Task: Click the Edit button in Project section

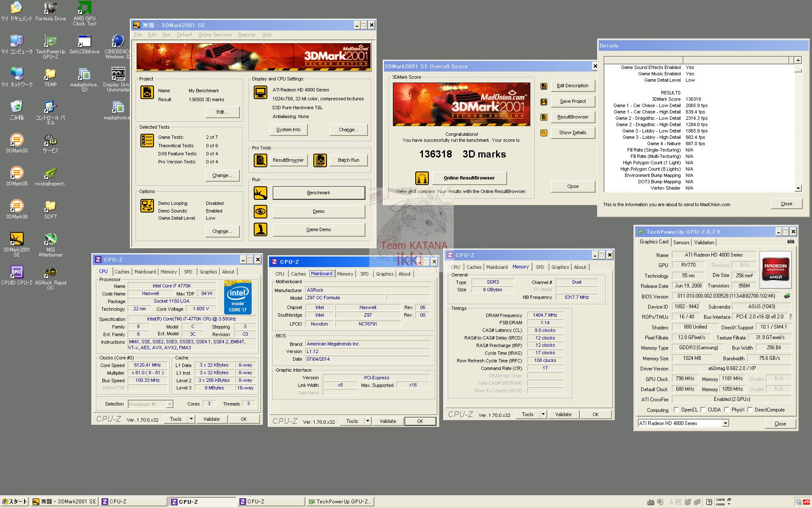Action: 222,112
